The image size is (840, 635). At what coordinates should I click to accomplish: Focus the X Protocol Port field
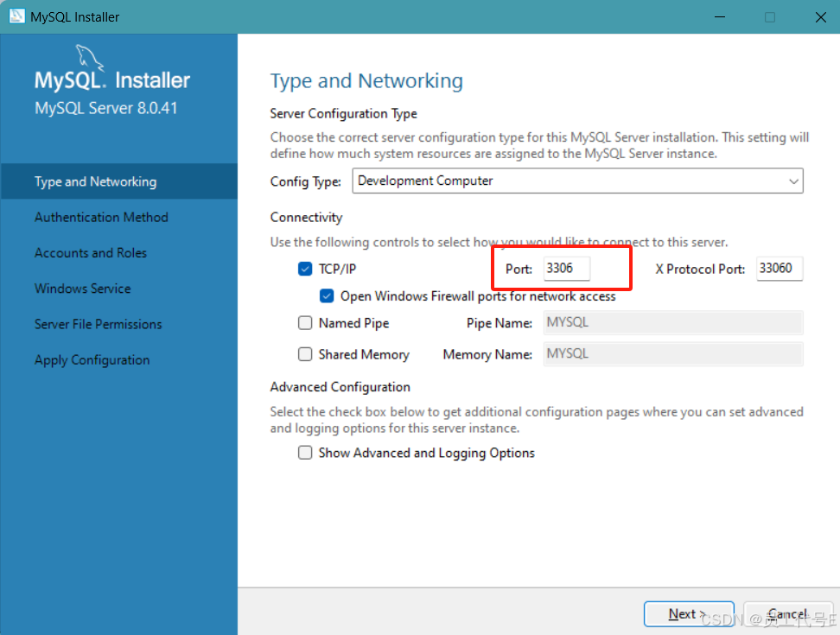(x=780, y=268)
